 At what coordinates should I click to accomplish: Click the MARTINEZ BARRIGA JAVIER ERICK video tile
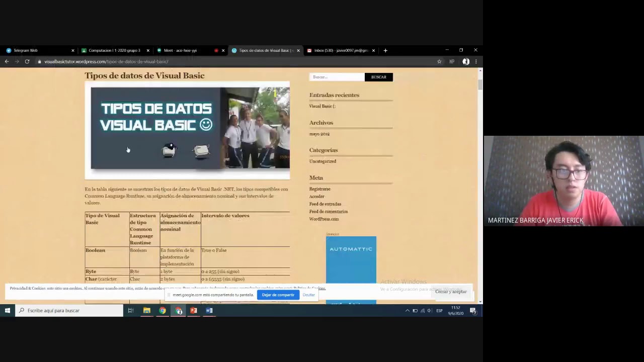[563, 181]
